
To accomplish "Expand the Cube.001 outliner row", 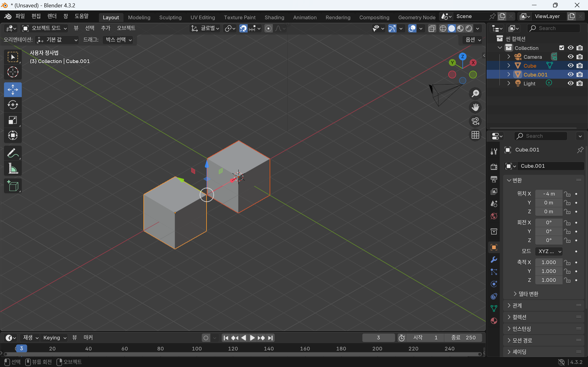I will 509,74.
